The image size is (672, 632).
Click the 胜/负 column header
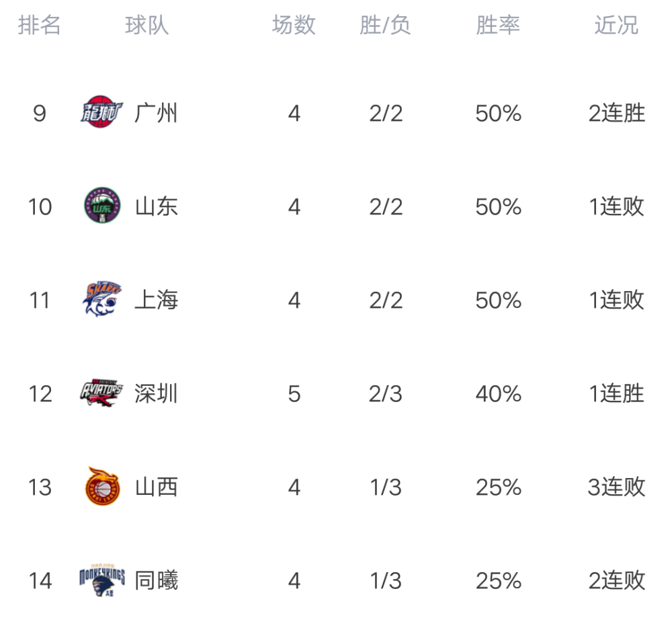[x=385, y=26]
